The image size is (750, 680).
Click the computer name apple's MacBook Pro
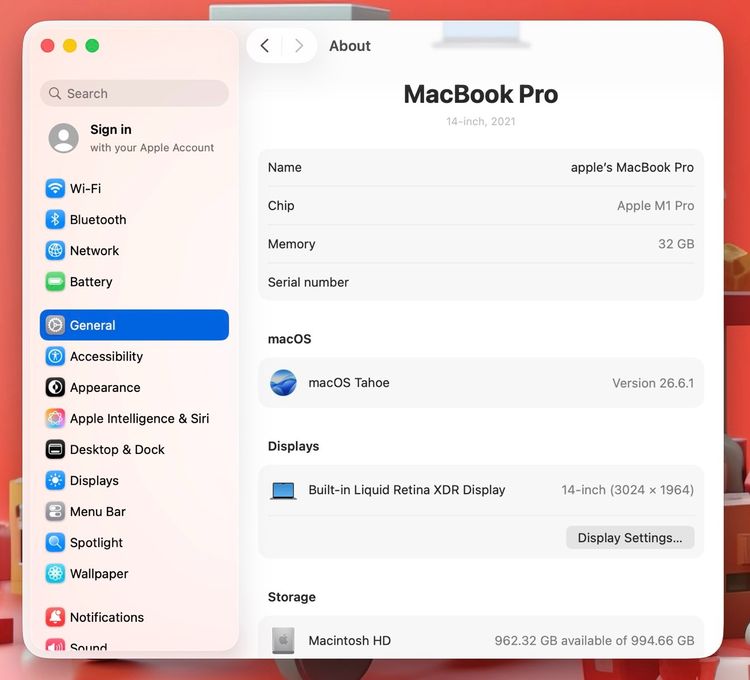[x=632, y=167]
